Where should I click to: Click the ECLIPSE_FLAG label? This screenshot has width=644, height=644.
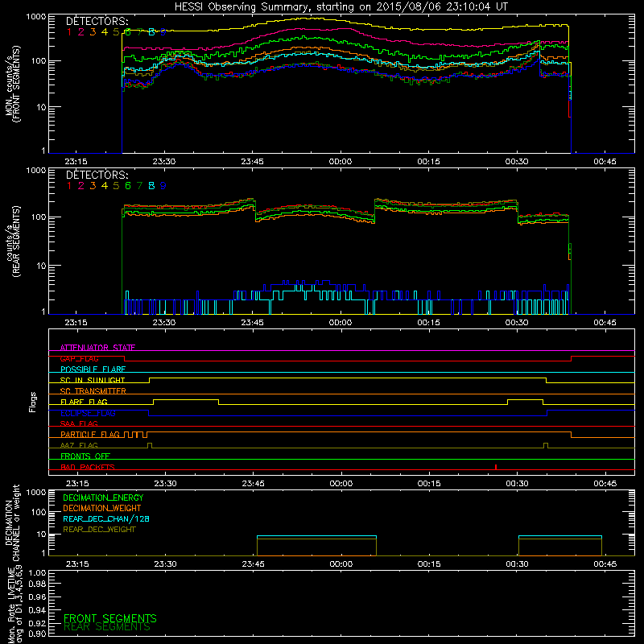point(88,413)
